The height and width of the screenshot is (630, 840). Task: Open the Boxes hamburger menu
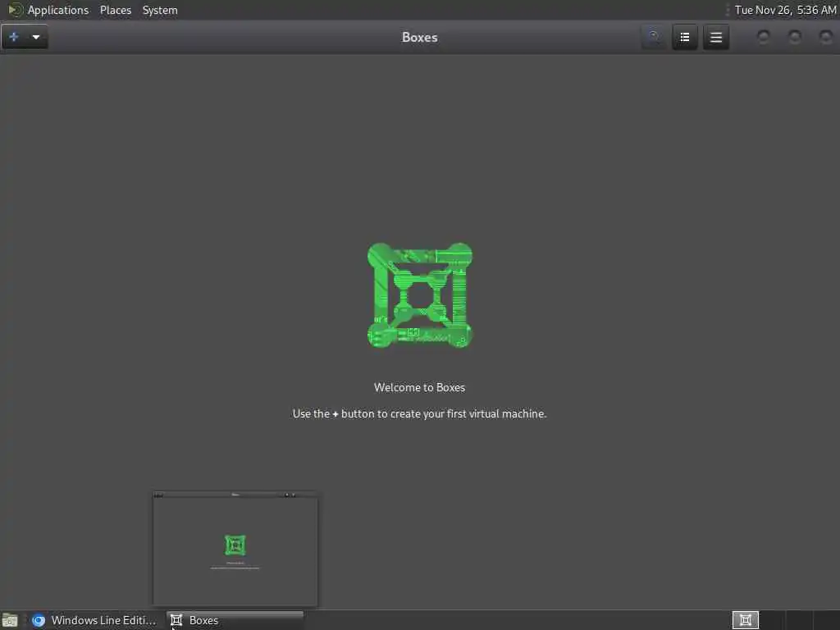click(x=715, y=37)
